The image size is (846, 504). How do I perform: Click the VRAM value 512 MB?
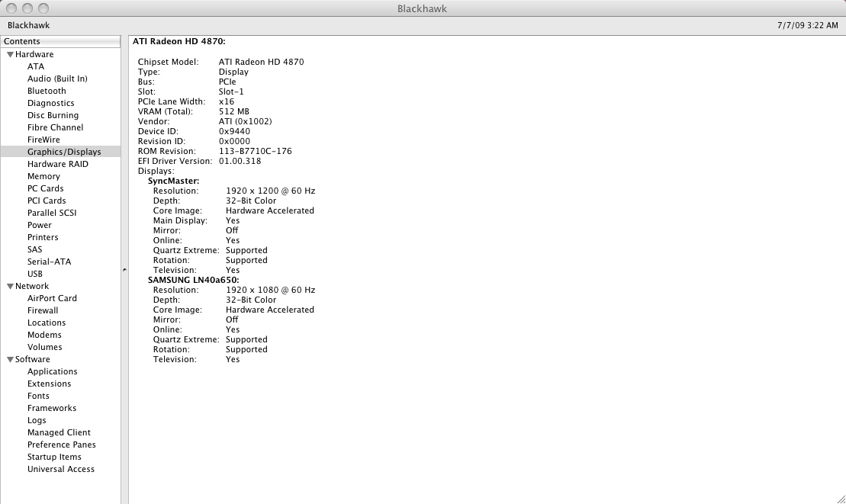[x=233, y=111]
